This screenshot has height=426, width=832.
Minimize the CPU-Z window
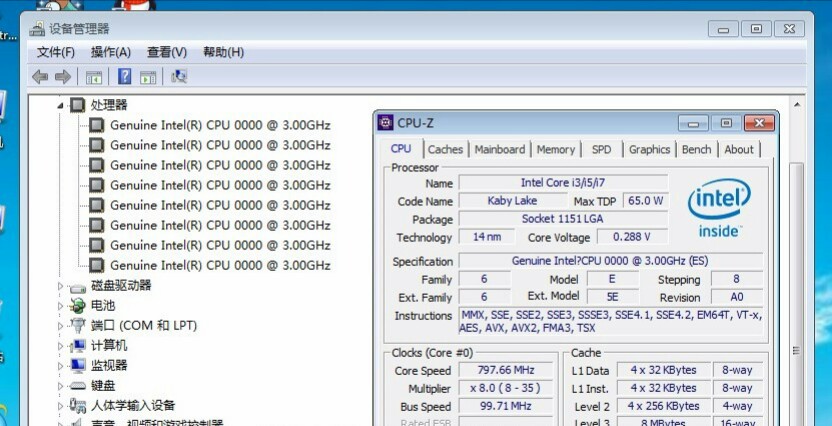click(x=693, y=124)
